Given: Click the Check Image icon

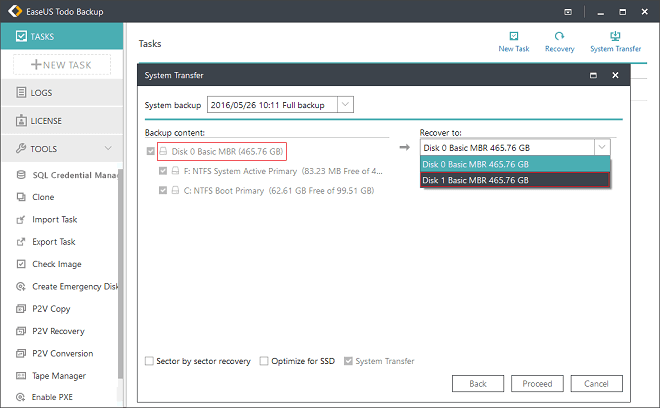Looking at the screenshot, I should [x=21, y=264].
